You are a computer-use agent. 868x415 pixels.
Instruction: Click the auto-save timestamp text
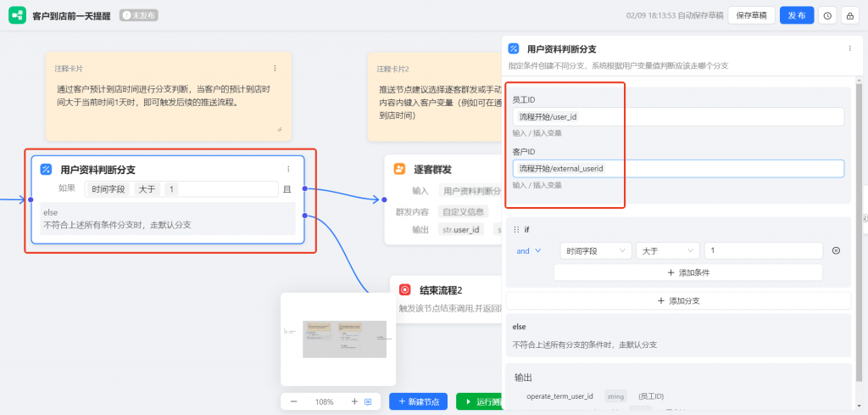(x=675, y=15)
